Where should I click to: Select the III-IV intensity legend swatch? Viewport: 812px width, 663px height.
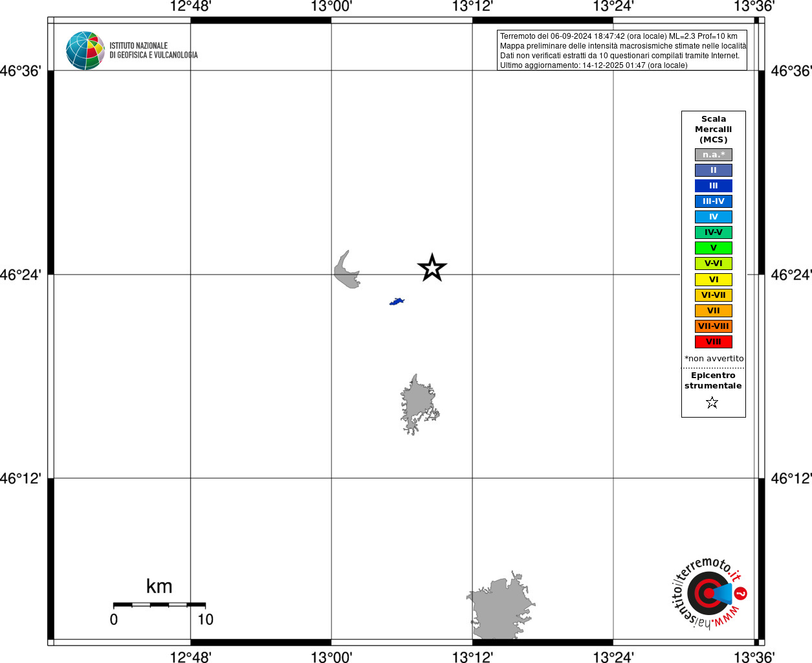click(714, 201)
